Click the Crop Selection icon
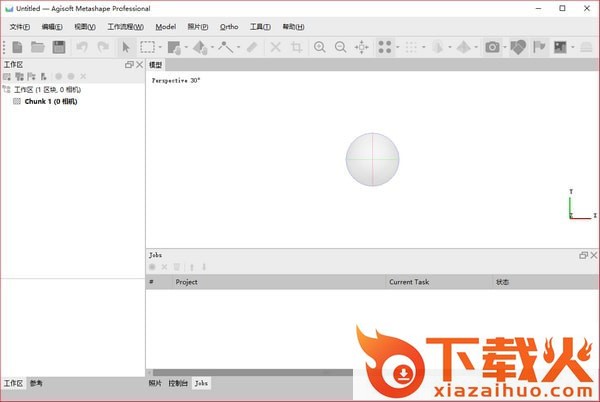This screenshot has height=402, width=600. [296, 47]
